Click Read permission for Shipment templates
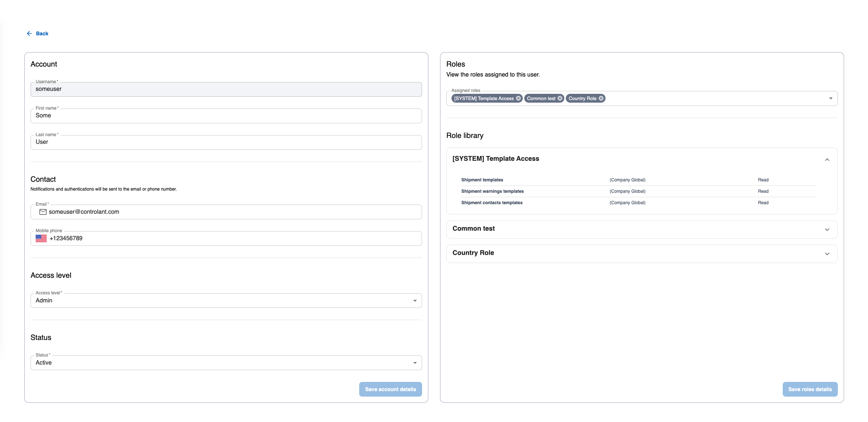Image resolution: width=868 pixels, height=422 pixels. click(763, 180)
